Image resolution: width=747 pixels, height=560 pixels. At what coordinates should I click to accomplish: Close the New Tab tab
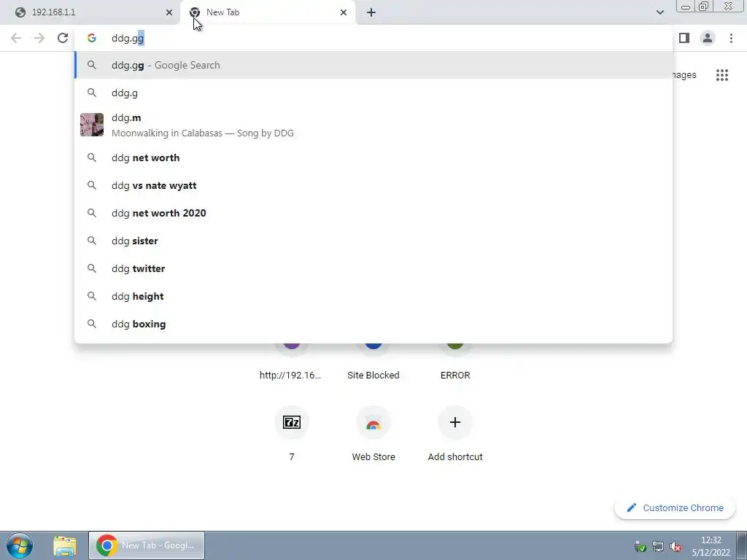[x=344, y=12]
